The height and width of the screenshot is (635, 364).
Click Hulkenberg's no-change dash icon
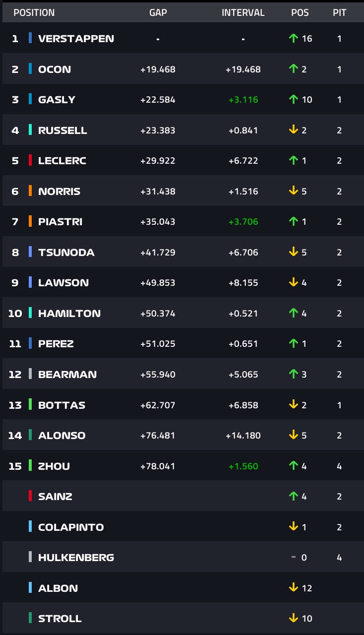click(x=294, y=557)
